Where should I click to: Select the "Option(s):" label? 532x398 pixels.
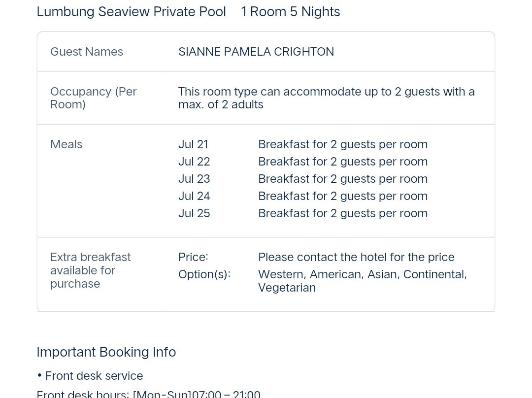point(204,274)
